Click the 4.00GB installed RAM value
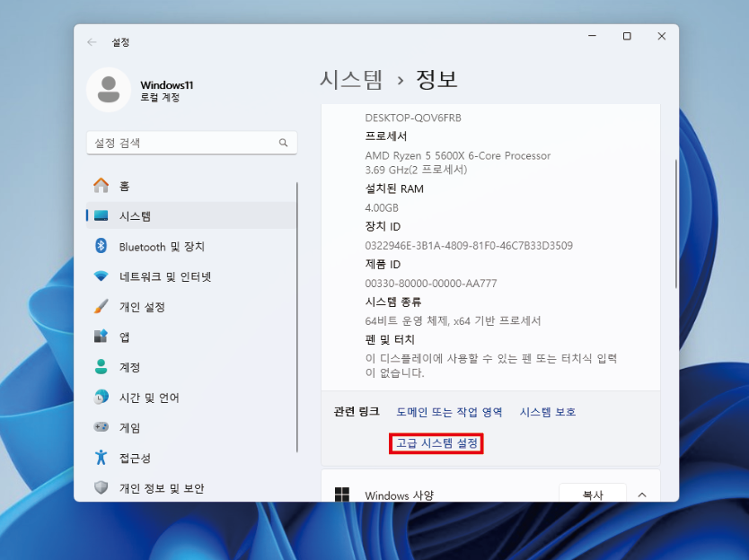Screen dimensions: 749x560 [x=382, y=207]
